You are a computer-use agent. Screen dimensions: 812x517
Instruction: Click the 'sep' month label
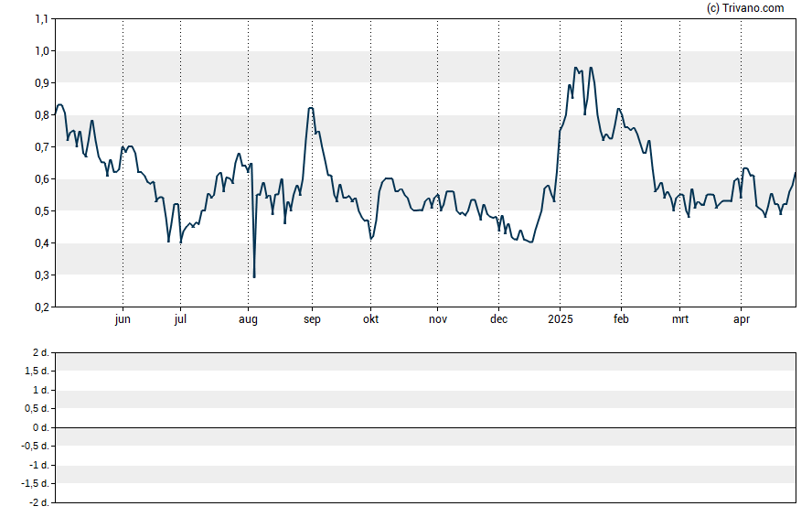pos(312,319)
